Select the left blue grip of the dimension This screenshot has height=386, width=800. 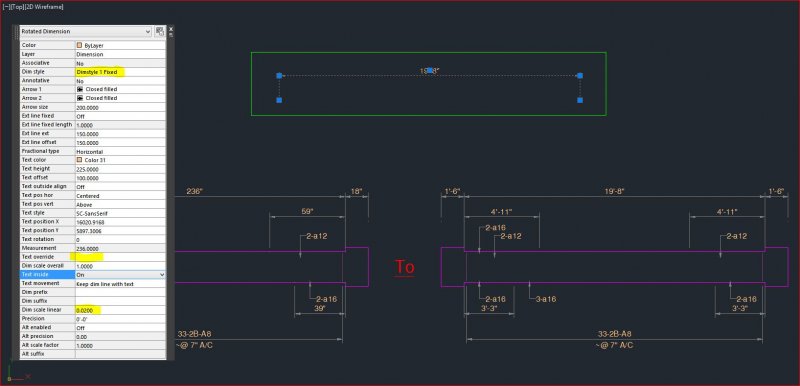tap(279, 75)
